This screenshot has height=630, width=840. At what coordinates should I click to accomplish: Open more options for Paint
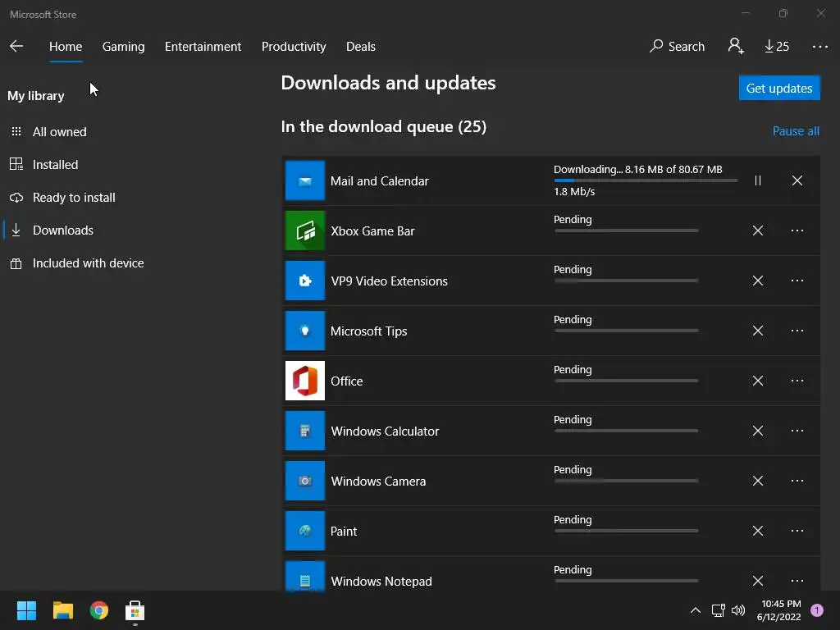tap(797, 531)
